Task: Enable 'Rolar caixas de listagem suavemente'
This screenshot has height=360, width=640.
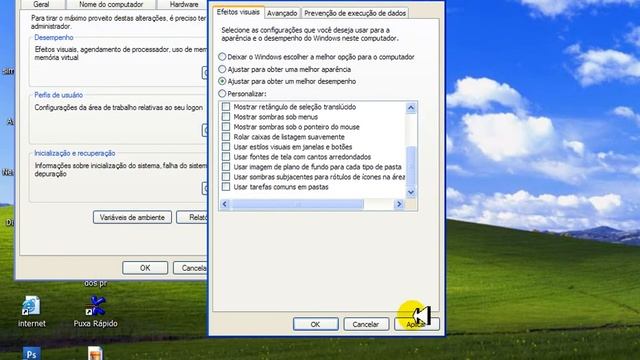Action: pyautogui.click(x=226, y=137)
